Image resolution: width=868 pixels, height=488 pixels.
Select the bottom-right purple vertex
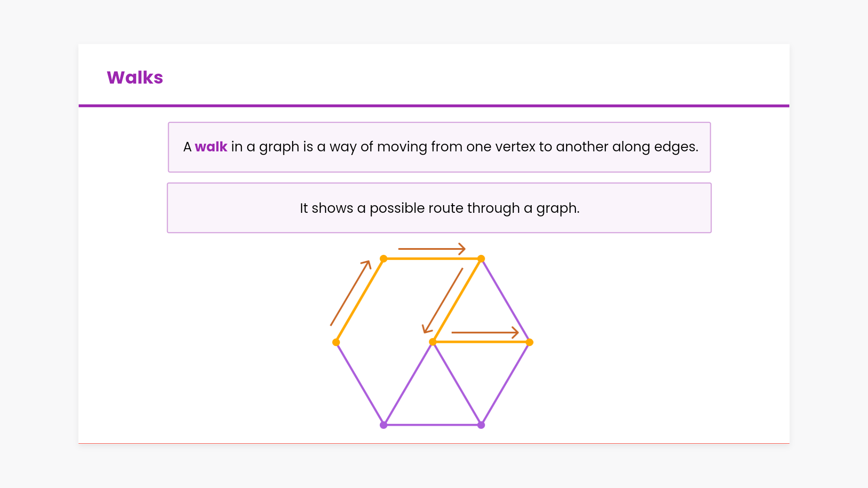481,425
